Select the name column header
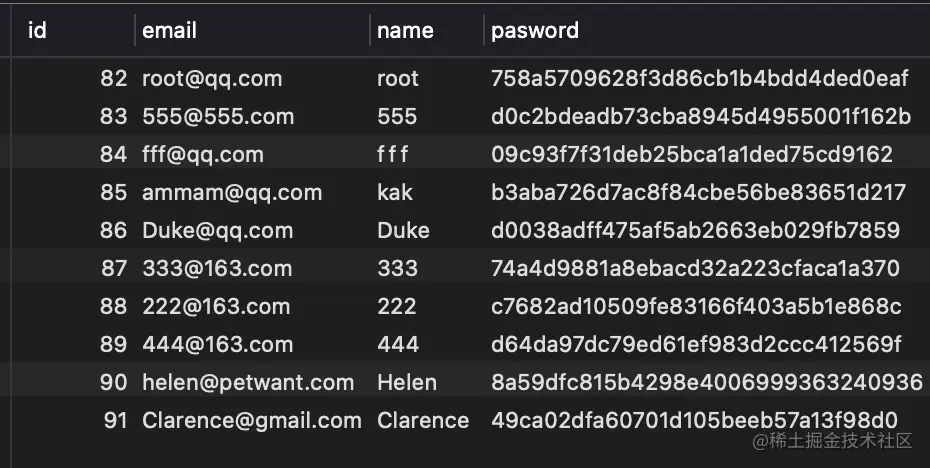The image size is (930, 468). 405,30
